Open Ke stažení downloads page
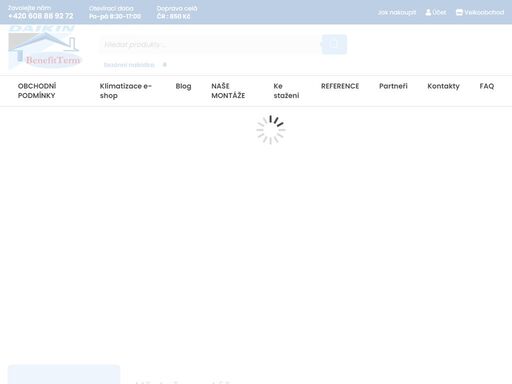The width and height of the screenshot is (512, 384). point(286,91)
